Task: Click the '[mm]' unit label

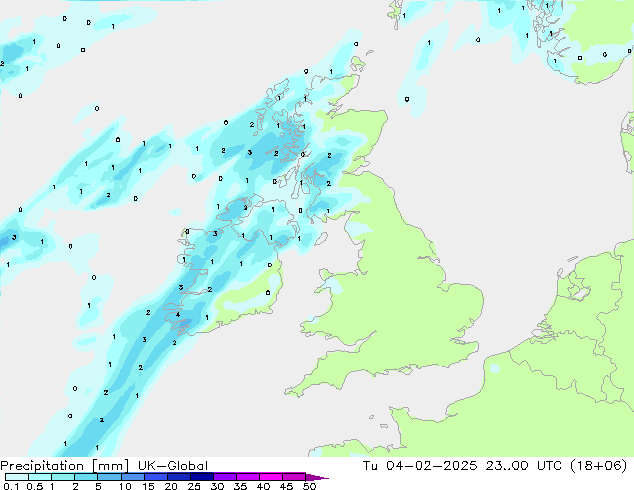Action: coord(110,466)
